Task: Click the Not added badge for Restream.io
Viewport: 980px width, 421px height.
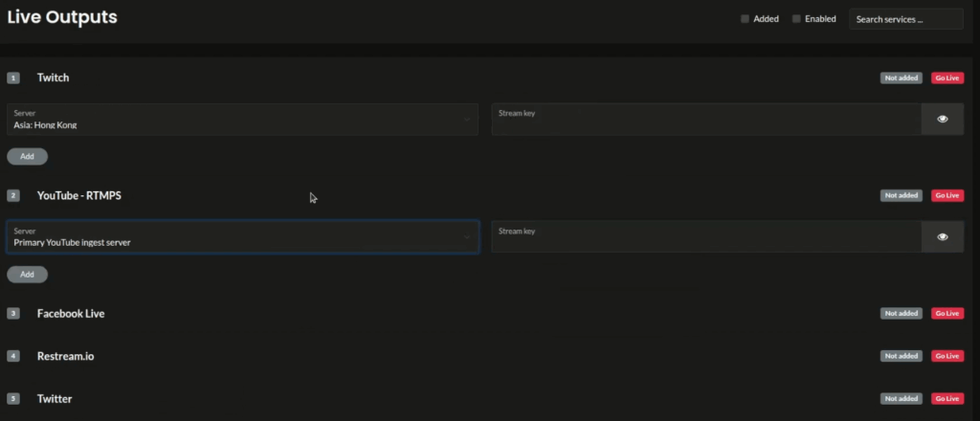Action: [x=902, y=356]
